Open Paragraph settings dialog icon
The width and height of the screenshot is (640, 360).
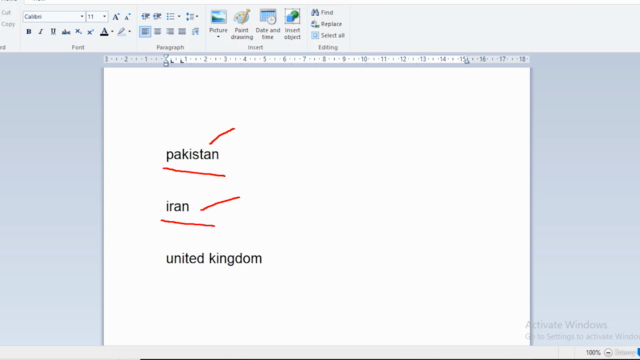click(x=195, y=31)
